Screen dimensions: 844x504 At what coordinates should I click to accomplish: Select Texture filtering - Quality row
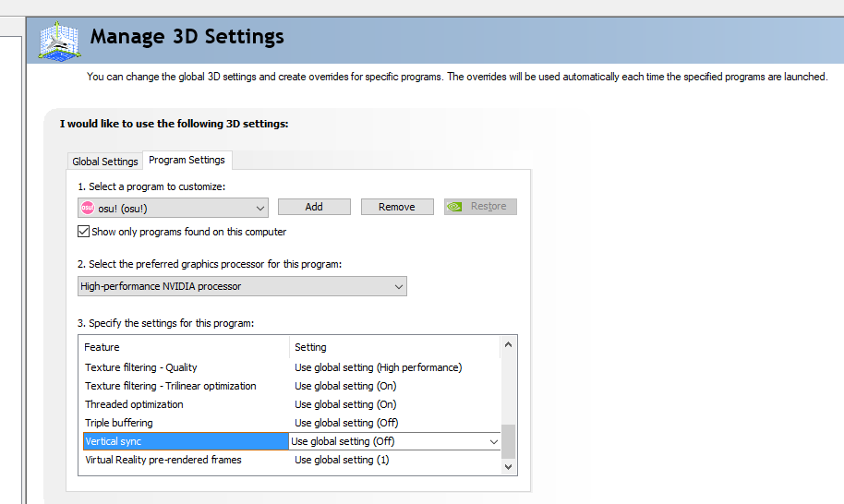click(291, 367)
